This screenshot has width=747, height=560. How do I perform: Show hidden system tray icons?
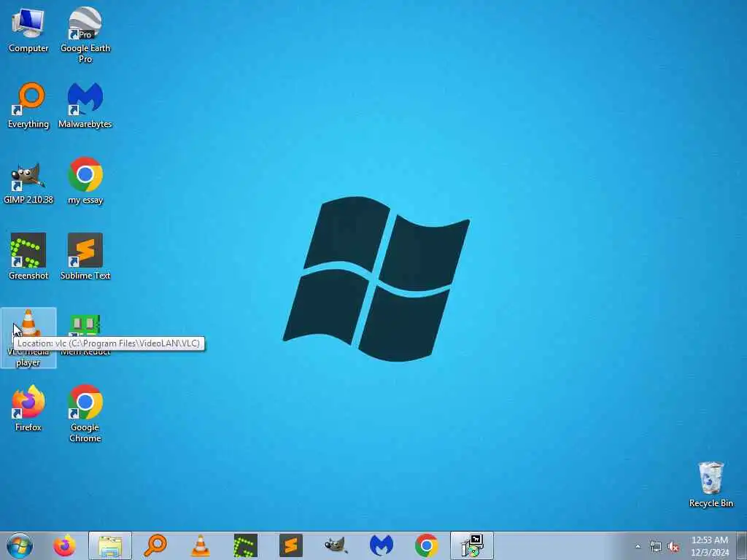tap(638, 546)
